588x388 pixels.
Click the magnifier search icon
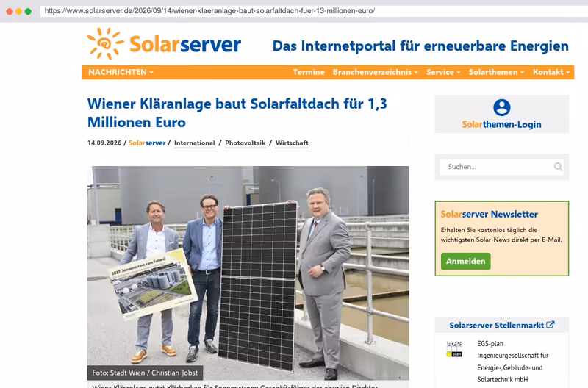point(558,167)
